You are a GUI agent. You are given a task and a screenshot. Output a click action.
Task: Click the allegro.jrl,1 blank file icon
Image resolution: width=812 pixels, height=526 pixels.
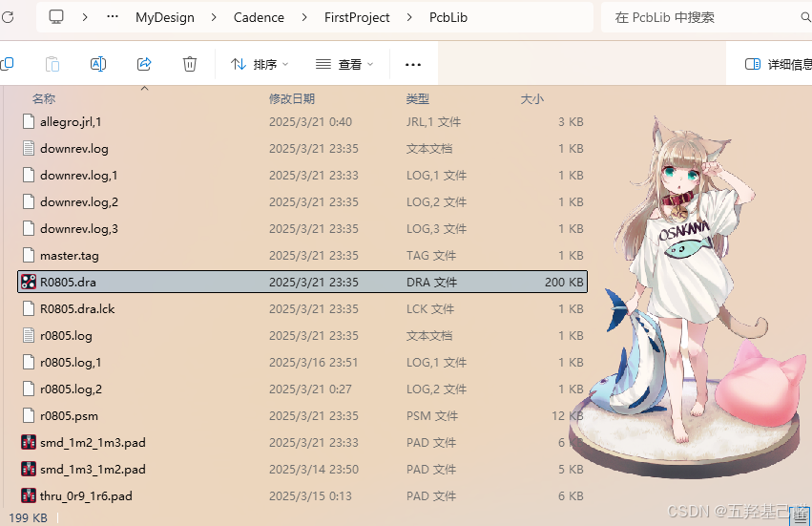click(x=29, y=122)
